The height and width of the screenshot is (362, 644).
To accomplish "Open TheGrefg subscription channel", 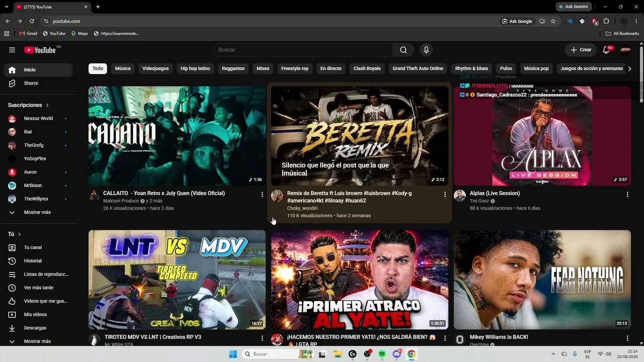I will (38, 145).
